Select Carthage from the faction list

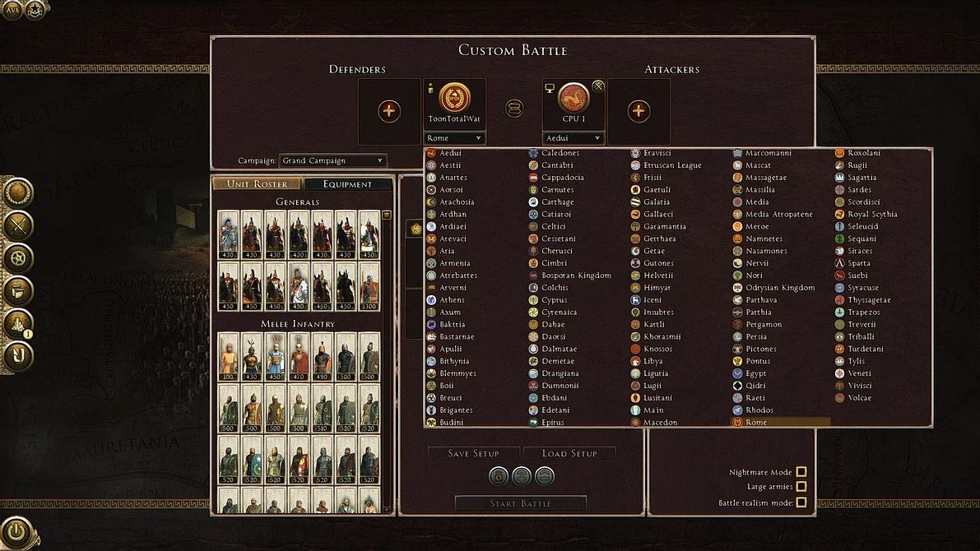pyautogui.click(x=557, y=201)
